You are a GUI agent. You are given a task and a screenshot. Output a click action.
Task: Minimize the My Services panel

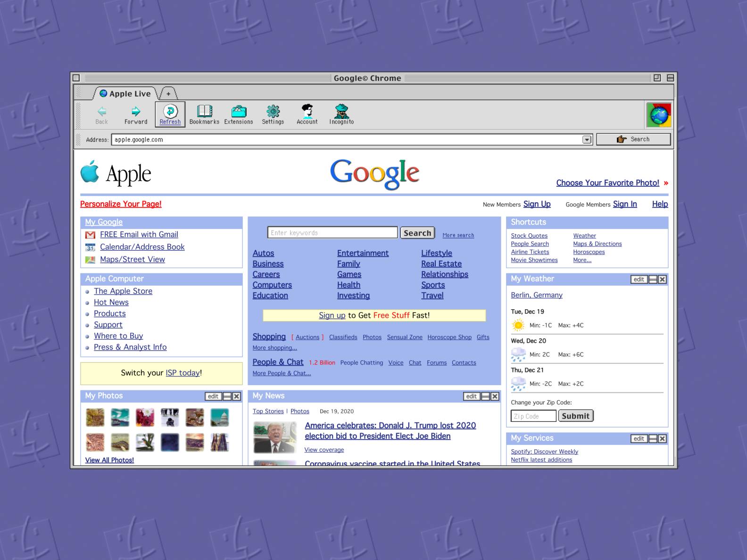click(653, 439)
